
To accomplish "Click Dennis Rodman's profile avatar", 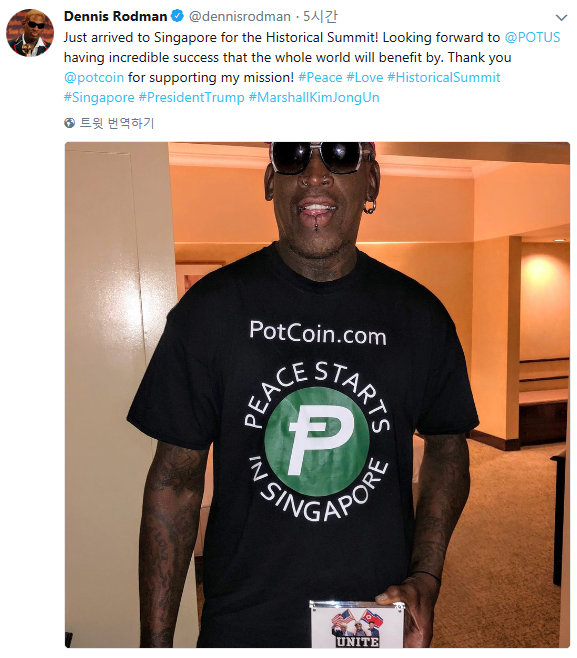I will [x=30, y=33].
